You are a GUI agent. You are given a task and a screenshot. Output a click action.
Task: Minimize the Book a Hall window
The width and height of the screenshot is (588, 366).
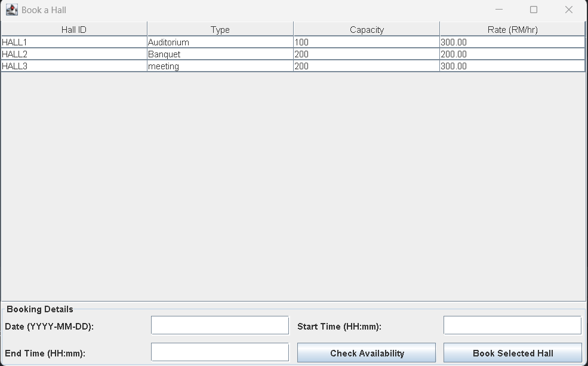click(498, 10)
